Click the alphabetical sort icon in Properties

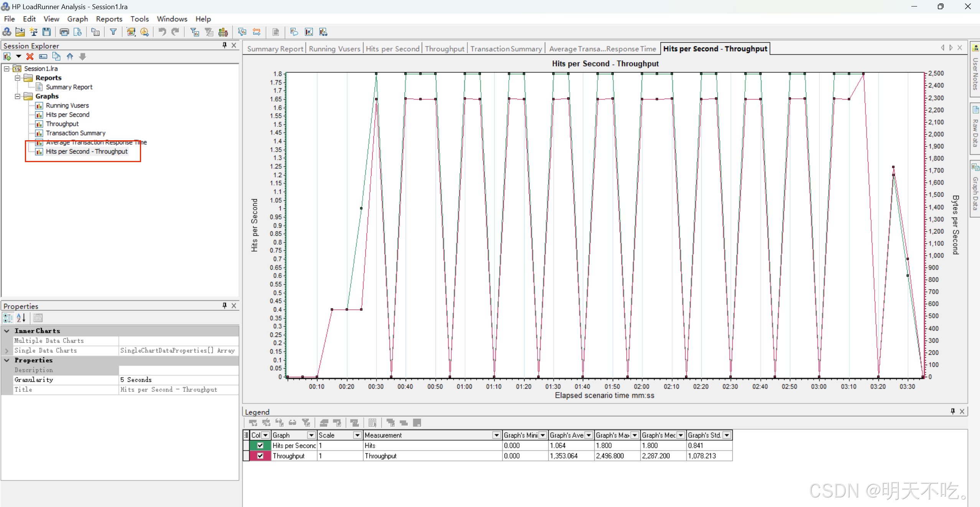[x=21, y=318]
